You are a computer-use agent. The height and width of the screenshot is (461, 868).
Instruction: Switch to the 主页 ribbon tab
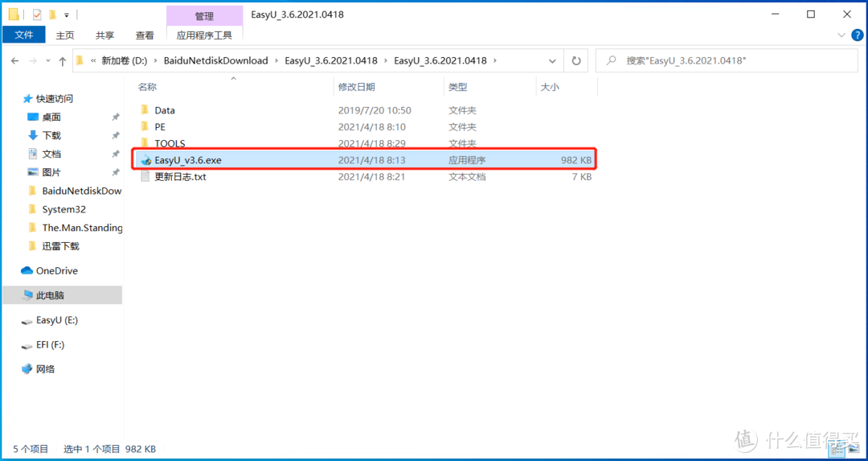tap(65, 35)
